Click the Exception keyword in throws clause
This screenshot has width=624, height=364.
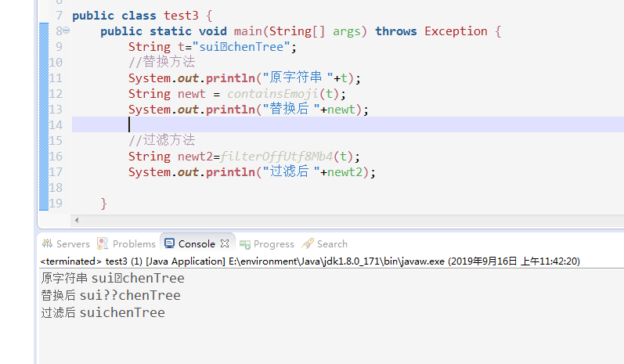click(x=456, y=31)
